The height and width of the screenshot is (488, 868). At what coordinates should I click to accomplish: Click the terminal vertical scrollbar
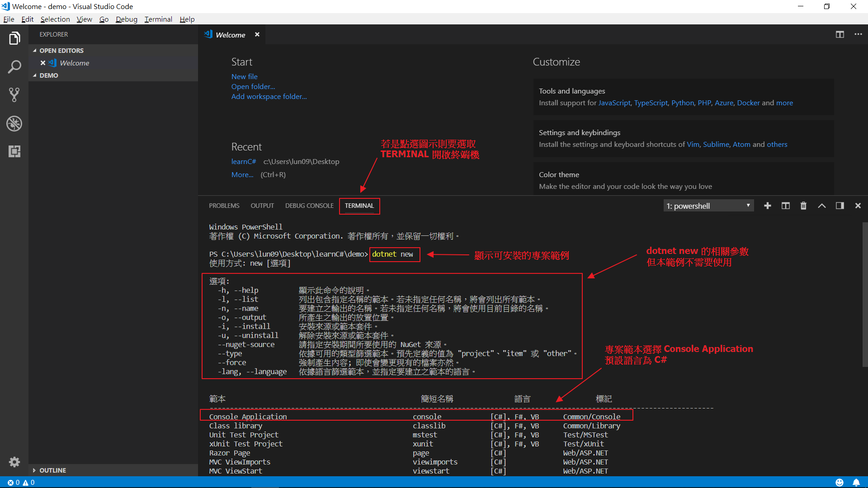[x=865, y=294]
